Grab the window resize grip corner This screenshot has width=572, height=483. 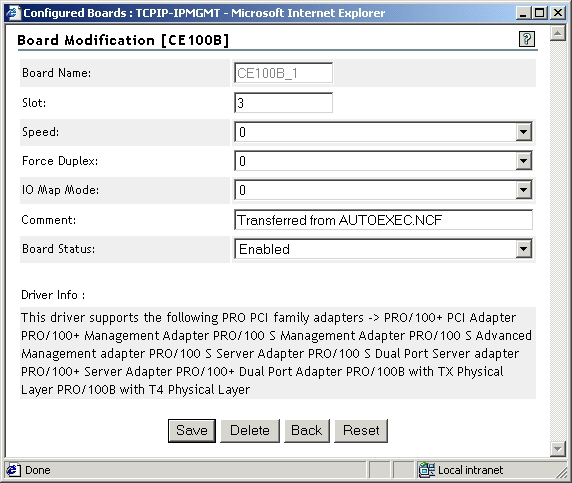click(x=561, y=472)
